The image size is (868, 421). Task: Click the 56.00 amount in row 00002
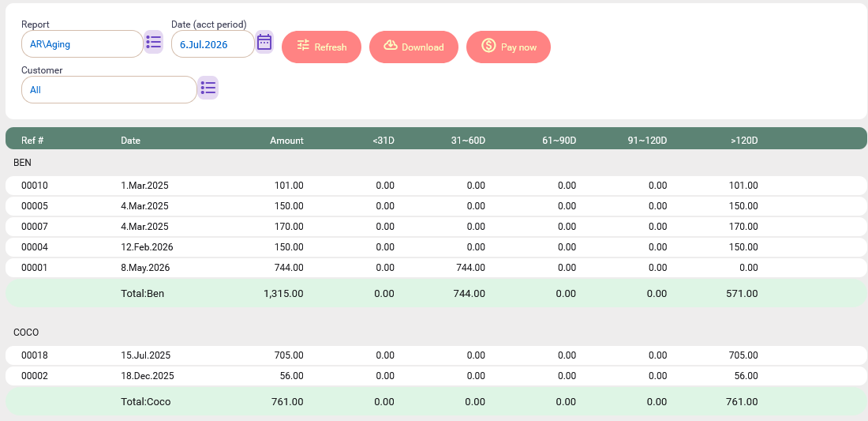click(x=291, y=375)
